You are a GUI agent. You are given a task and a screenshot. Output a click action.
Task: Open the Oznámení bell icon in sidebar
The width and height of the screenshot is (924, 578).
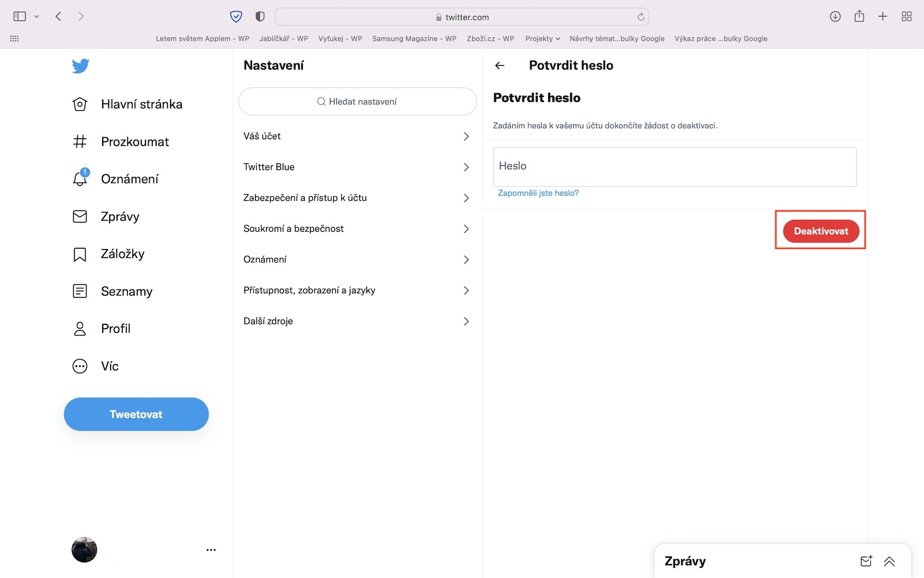[x=80, y=179]
